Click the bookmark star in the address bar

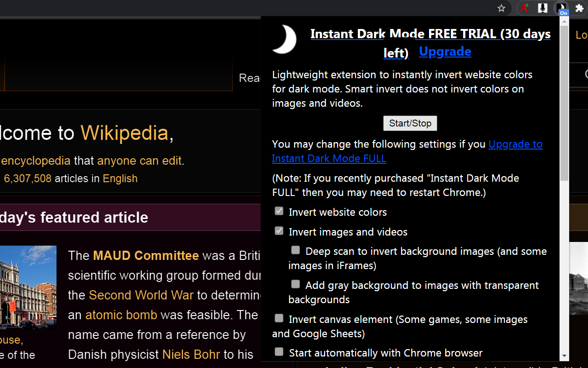(x=501, y=8)
